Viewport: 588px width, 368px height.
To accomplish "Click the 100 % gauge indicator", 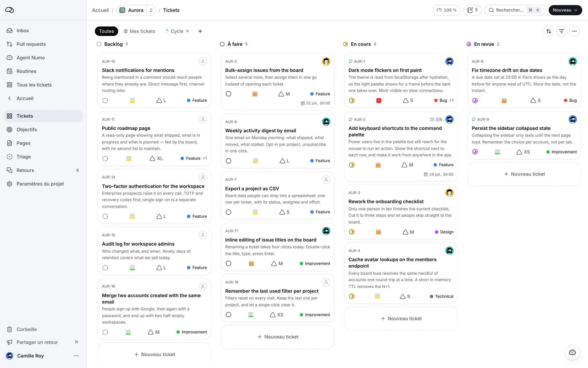I will coord(447,10).
